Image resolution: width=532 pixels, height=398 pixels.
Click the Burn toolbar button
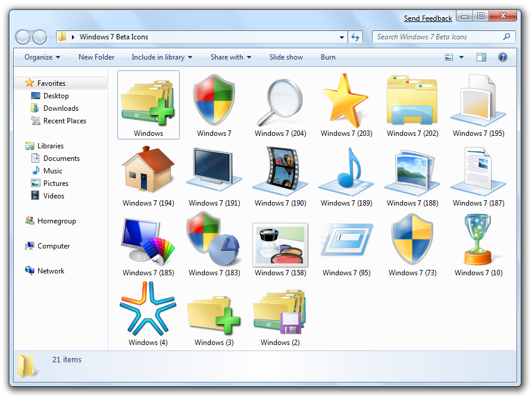[x=328, y=57]
